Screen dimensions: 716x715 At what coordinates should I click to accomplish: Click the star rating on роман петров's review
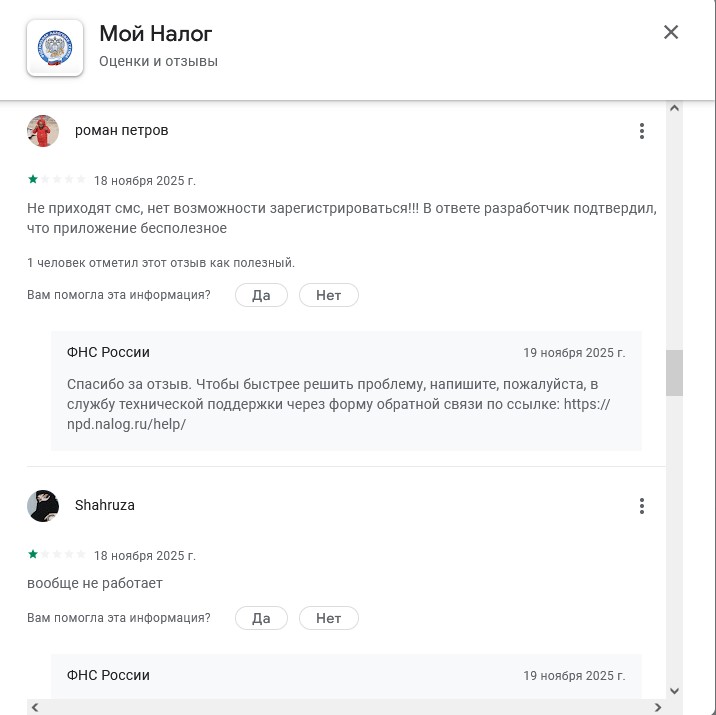tap(57, 180)
